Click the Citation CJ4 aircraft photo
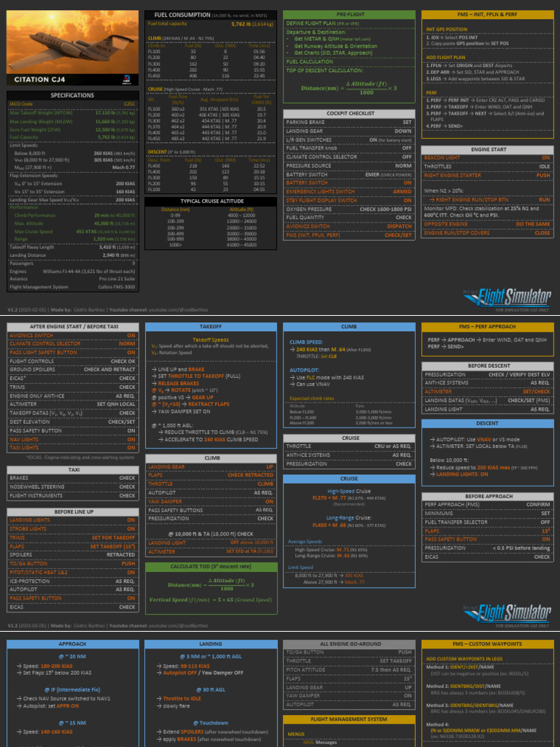 click(x=73, y=47)
